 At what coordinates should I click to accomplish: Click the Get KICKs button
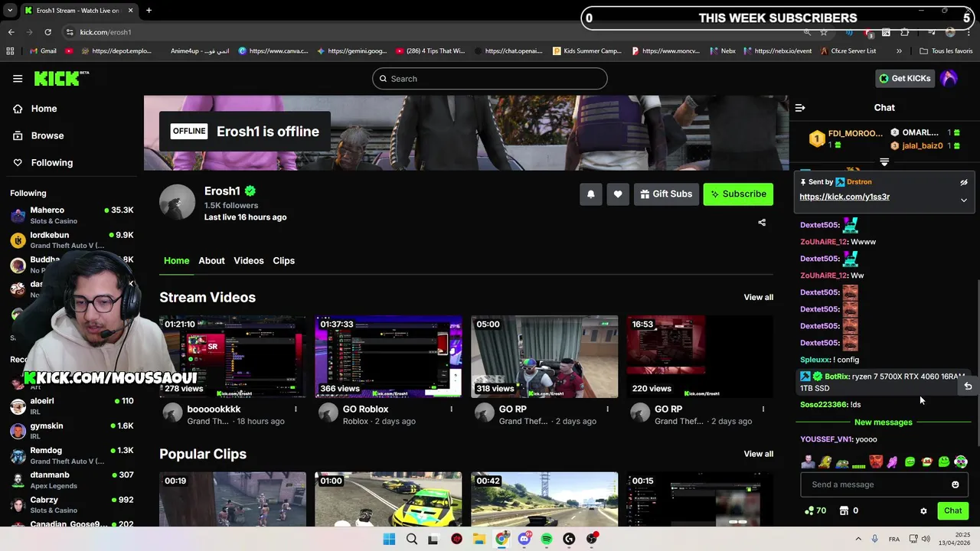tap(904, 78)
